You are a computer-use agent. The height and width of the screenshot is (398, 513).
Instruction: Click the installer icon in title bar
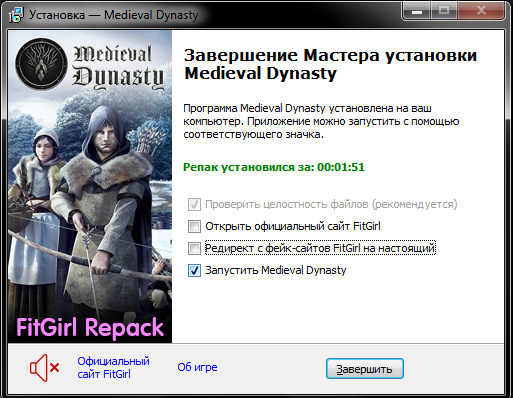(16, 15)
